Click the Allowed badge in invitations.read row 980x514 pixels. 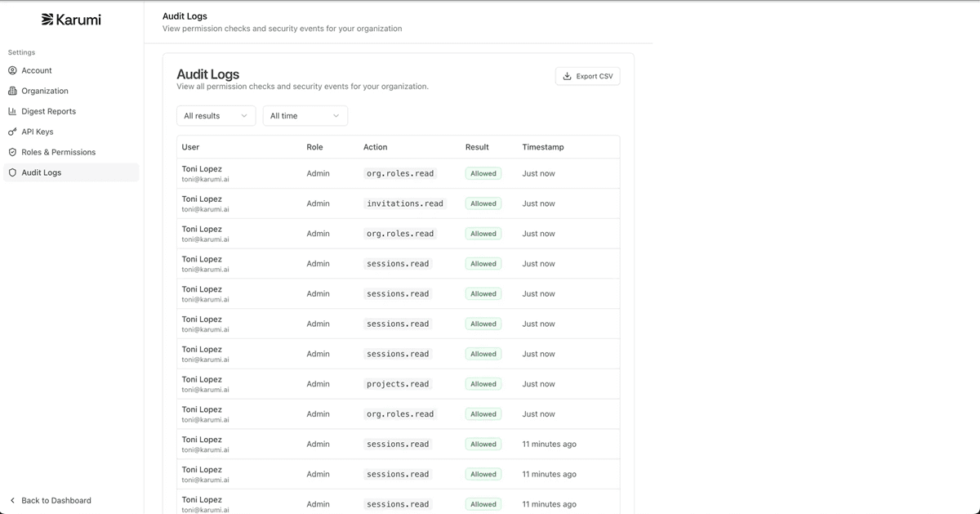click(483, 203)
